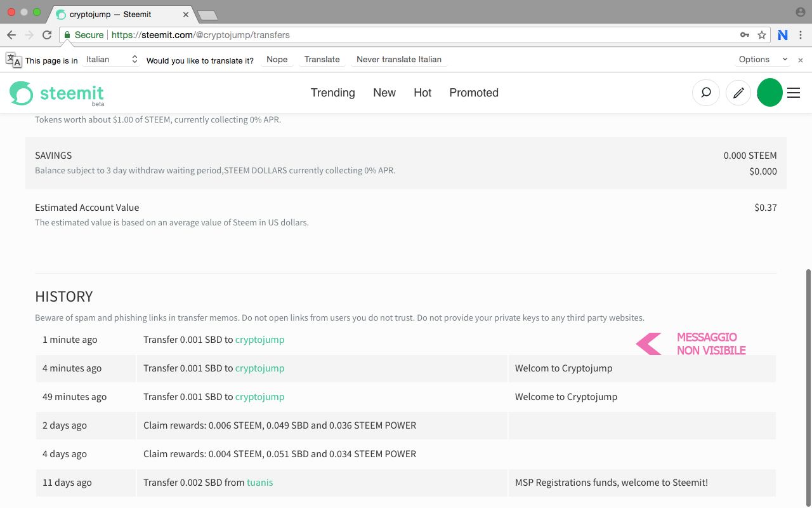Viewport: 812px width, 508px height.
Task: Close the translate bar
Action: click(801, 60)
